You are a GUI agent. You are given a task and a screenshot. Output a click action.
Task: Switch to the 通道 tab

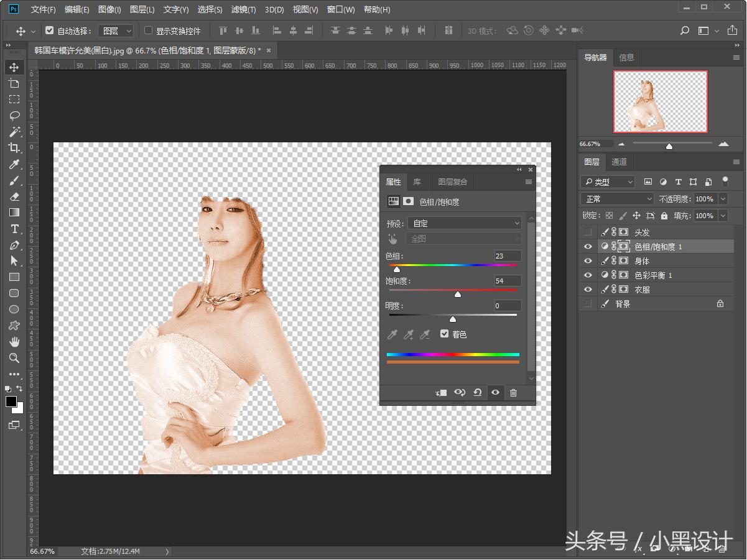pos(619,162)
